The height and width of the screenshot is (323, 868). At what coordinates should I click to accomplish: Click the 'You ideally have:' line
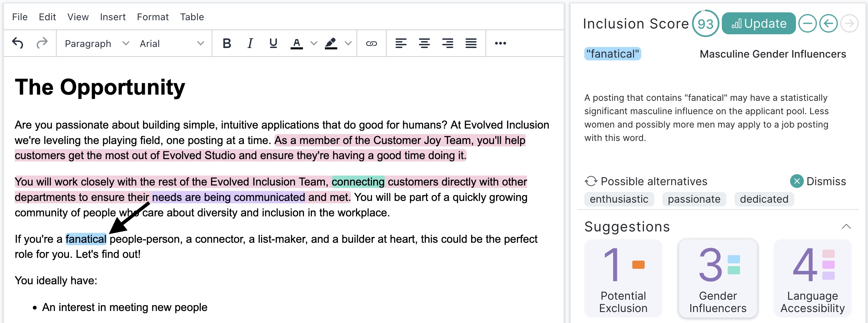(56, 280)
